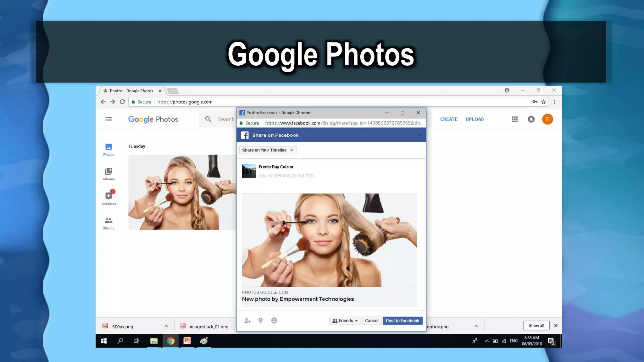Open File Explorer from taskbar
Image resolution: width=644 pixels, height=362 pixels.
click(154, 341)
